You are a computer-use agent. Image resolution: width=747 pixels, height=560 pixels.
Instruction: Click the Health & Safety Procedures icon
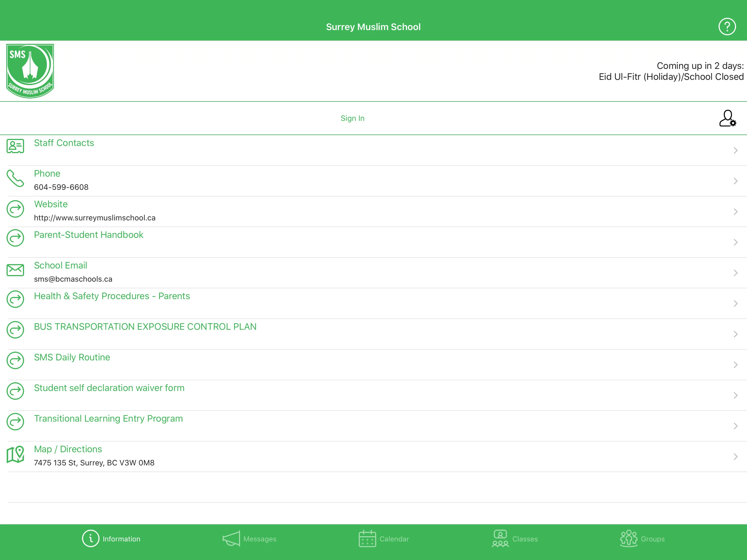[x=15, y=299]
